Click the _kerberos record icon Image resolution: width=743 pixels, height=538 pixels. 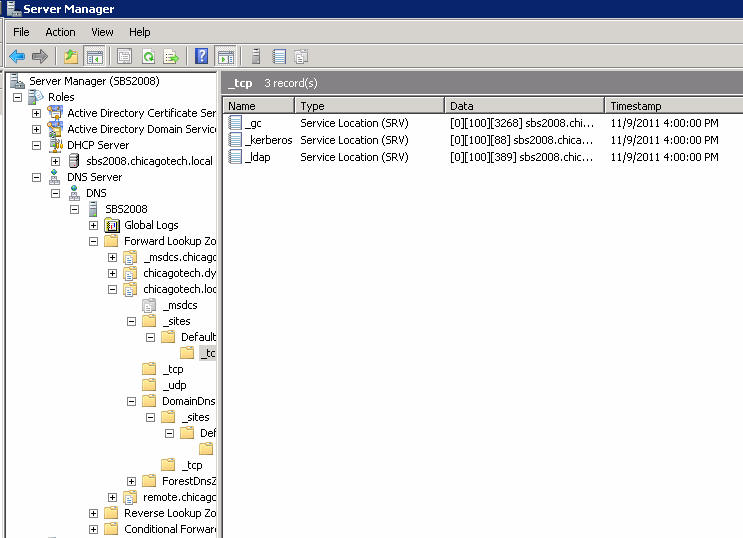(235, 140)
